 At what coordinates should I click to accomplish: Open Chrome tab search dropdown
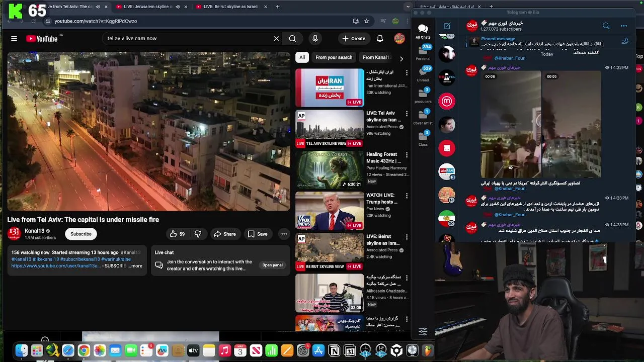(408, 7)
